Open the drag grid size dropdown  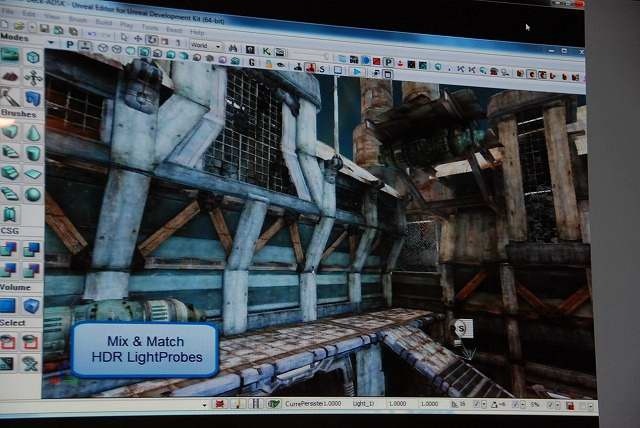(x=484, y=405)
